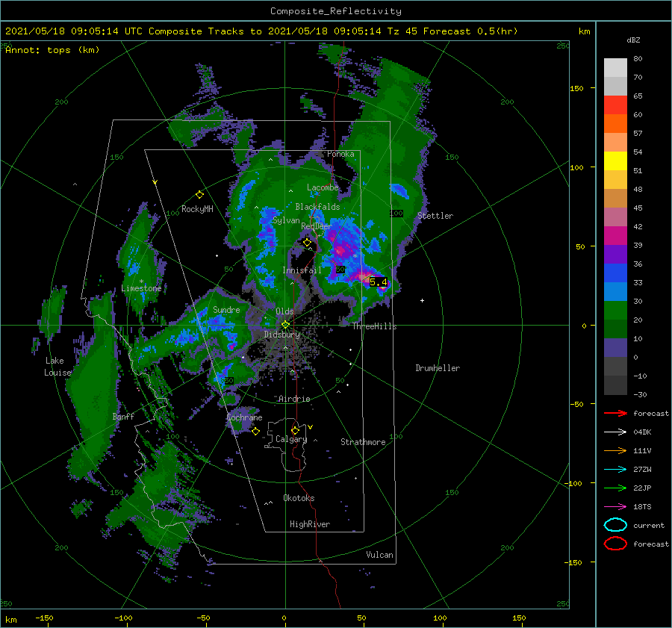Select the Sundre label on map
The height and width of the screenshot is (628, 672).
coord(226,309)
